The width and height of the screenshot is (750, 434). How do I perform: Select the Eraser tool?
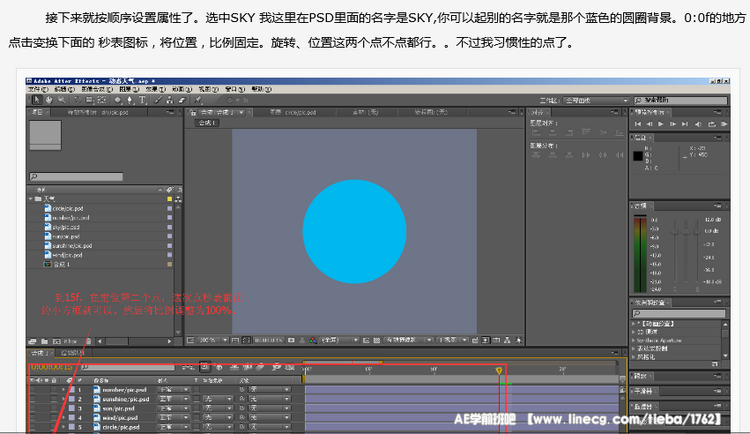pos(182,100)
